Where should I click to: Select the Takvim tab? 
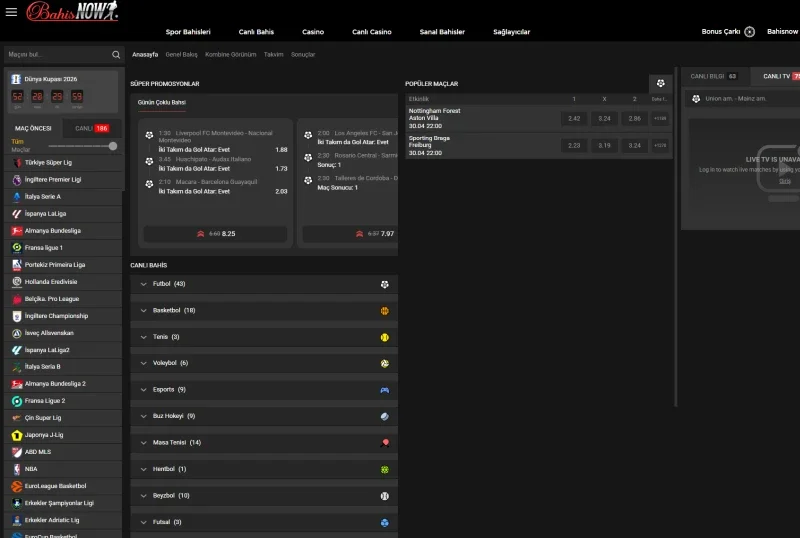tap(273, 55)
